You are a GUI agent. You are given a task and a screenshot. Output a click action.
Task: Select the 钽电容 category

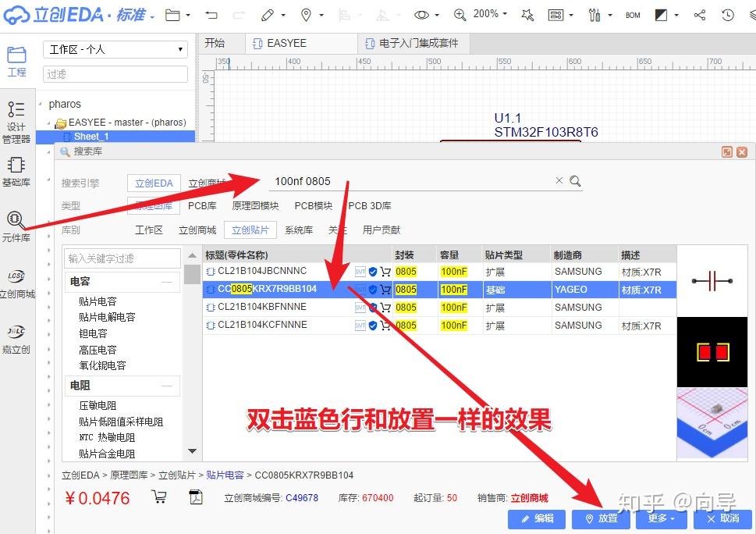[93, 333]
